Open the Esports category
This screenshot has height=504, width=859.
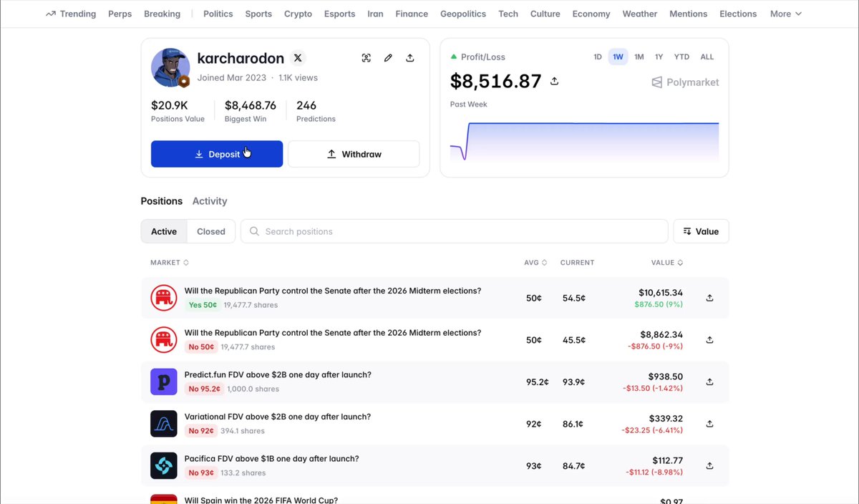pyautogui.click(x=339, y=14)
